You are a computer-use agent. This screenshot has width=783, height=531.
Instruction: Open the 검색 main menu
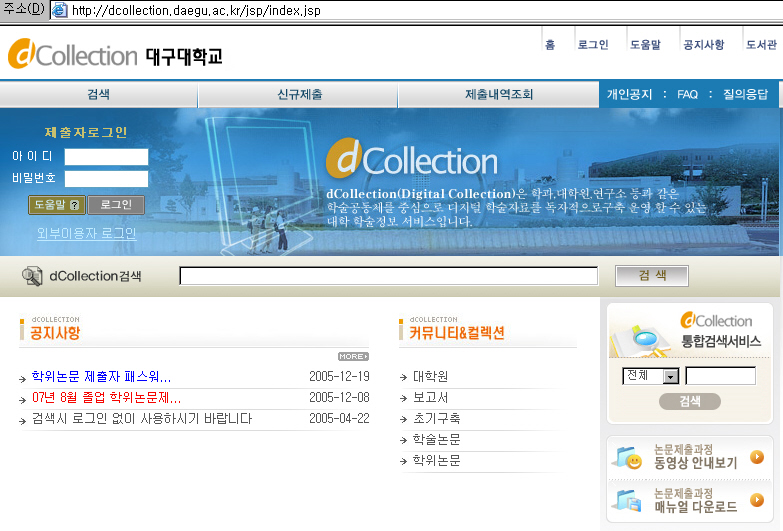point(98,94)
